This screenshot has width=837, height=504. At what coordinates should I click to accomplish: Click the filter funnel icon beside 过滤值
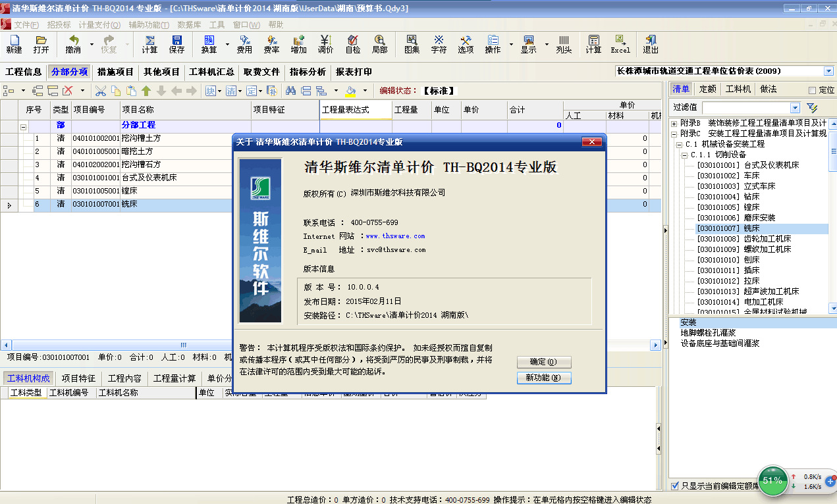click(812, 107)
